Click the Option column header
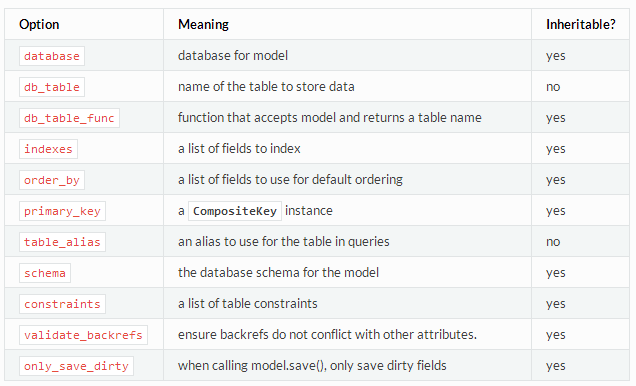Image resolution: width=636 pixels, height=386 pixels. click(x=39, y=24)
